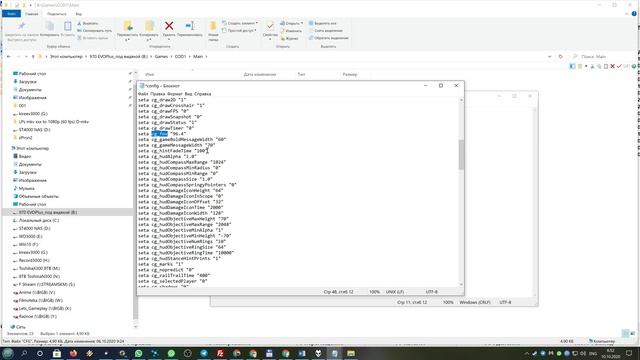Click the Explorer refresh button
Screen dimensions: 640x360
(x=560, y=56)
